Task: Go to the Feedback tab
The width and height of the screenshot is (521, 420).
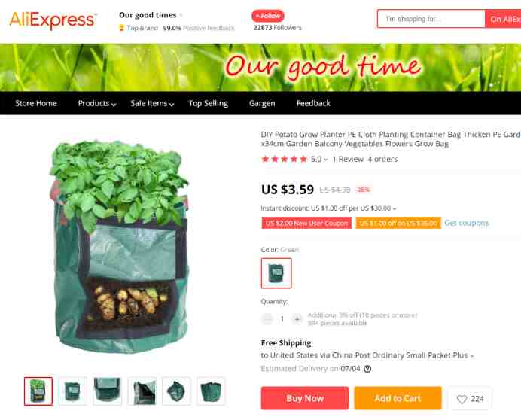Action: point(313,103)
